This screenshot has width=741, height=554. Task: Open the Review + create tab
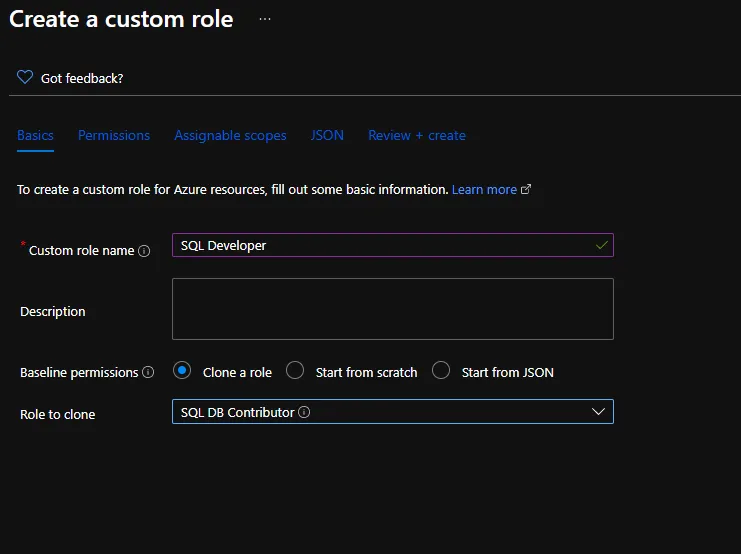pos(417,135)
